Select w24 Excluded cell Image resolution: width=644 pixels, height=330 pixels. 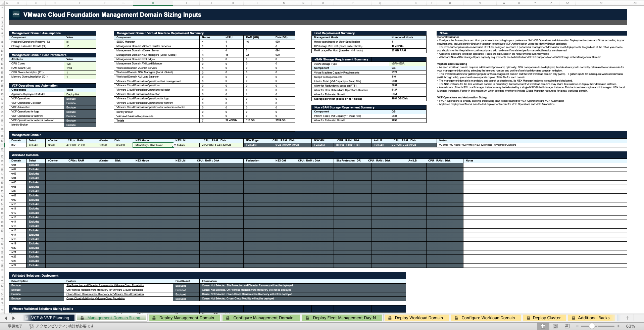pos(36,265)
